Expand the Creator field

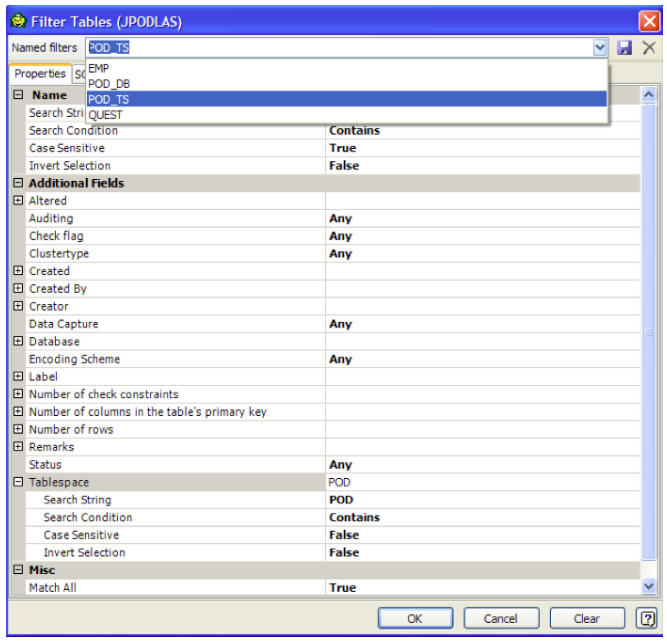[18, 306]
